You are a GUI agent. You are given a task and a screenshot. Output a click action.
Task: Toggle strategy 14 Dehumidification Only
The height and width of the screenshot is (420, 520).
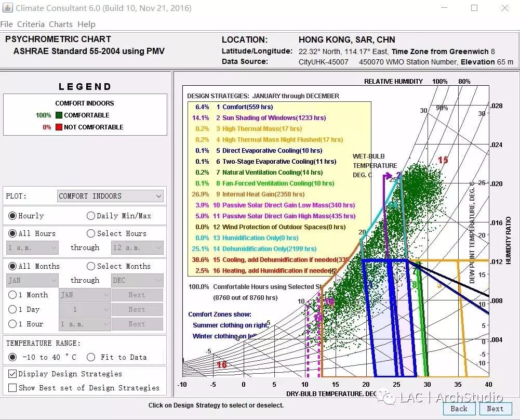point(255,249)
